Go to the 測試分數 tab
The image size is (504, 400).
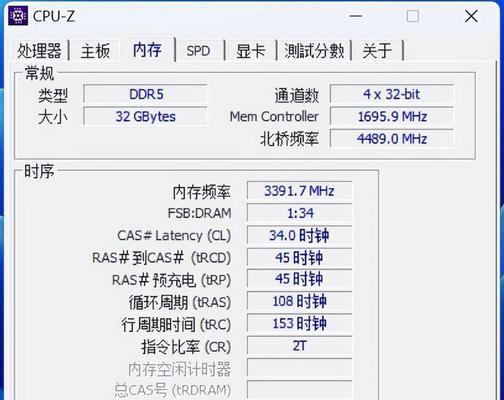[x=314, y=51]
